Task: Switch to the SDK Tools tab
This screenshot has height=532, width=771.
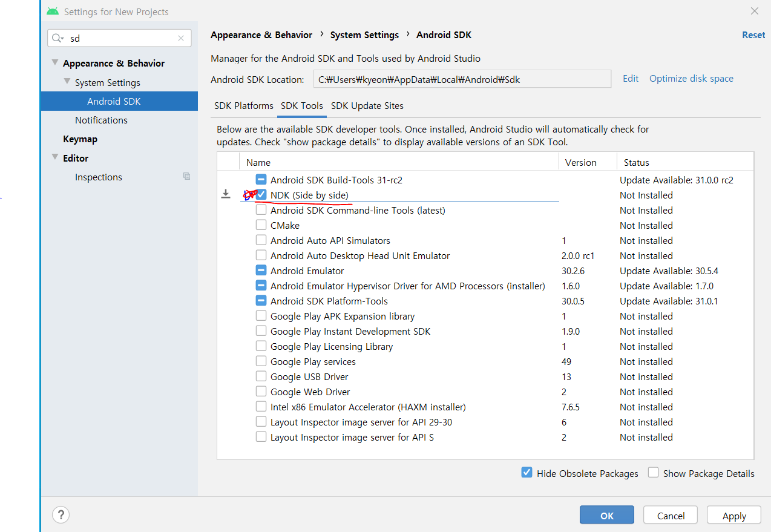Action: point(302,105)
